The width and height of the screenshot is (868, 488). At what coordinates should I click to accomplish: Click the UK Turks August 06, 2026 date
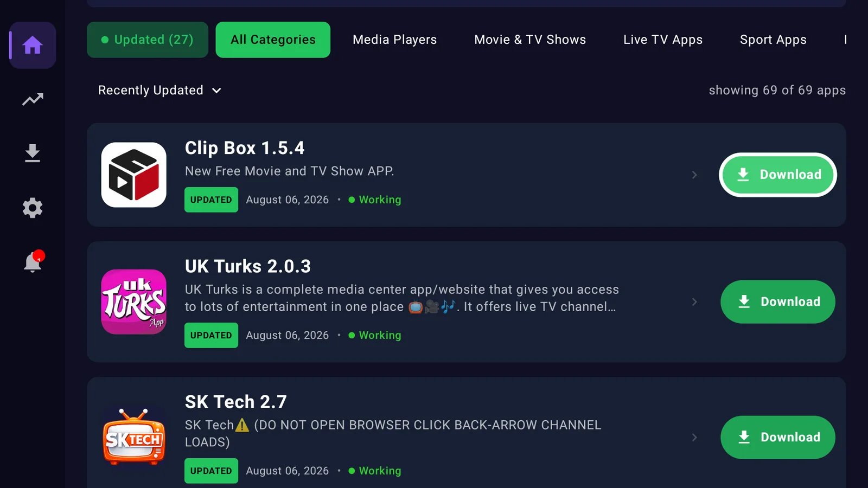tap(288, 335)
